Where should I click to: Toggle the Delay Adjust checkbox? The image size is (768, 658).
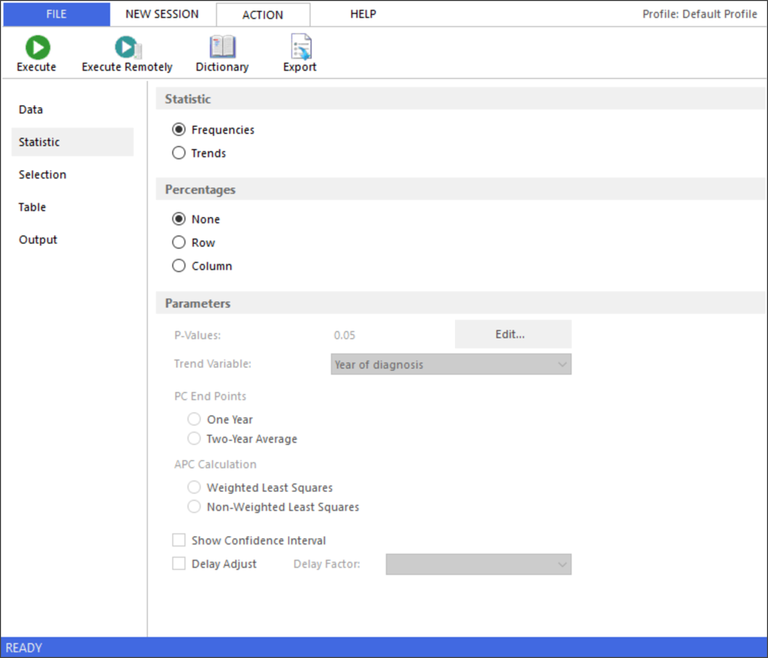point(179,564)
